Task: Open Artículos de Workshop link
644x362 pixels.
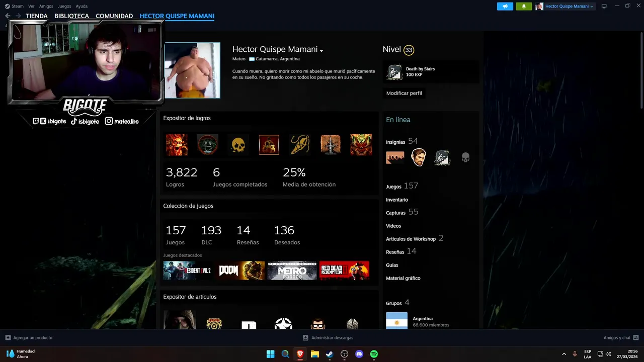Action: (x=415, y=238)
